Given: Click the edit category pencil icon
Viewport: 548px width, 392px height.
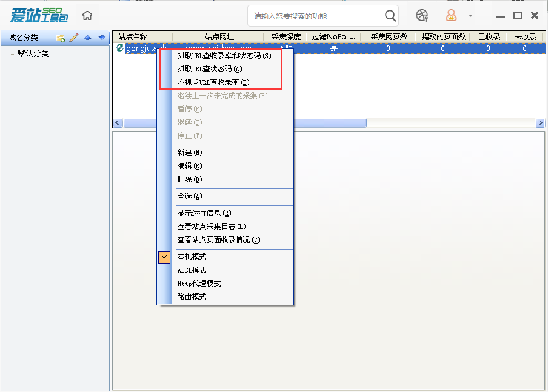Looking at the screenshot, I should pyautogui.click(x=74, y=38).
